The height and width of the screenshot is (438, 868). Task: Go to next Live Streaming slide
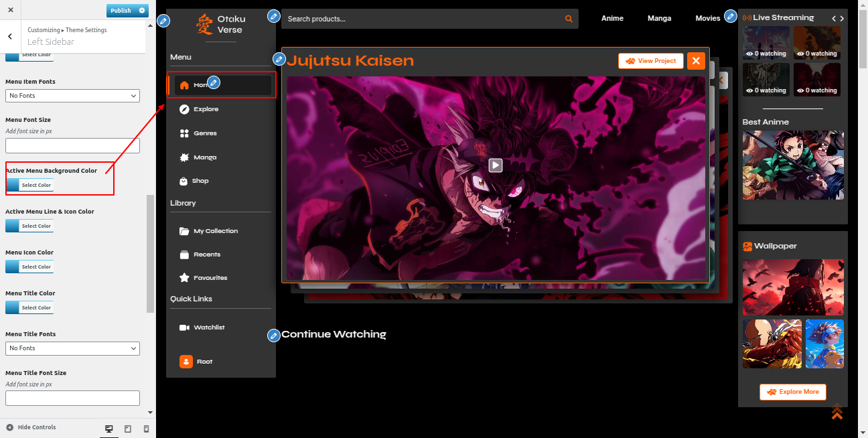842,19
